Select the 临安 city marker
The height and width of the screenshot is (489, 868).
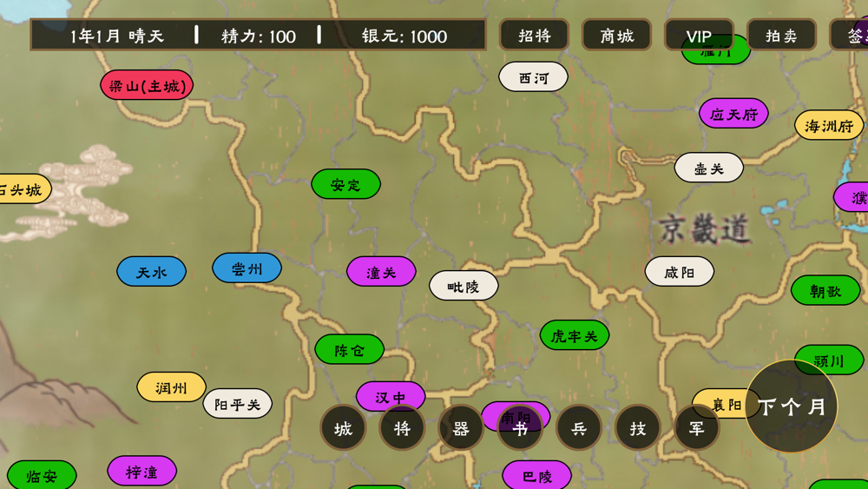point(42,475)
